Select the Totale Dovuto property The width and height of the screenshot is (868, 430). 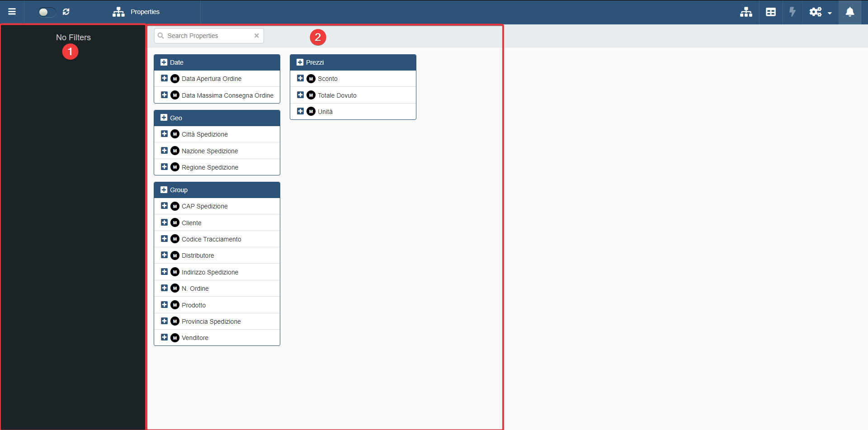click(337, 95)
